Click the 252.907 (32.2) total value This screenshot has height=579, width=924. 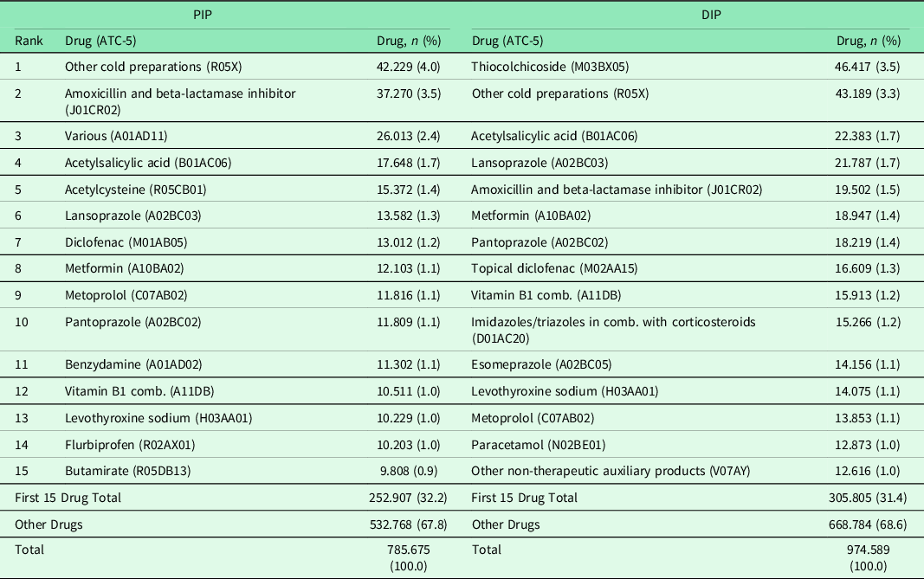405,498
